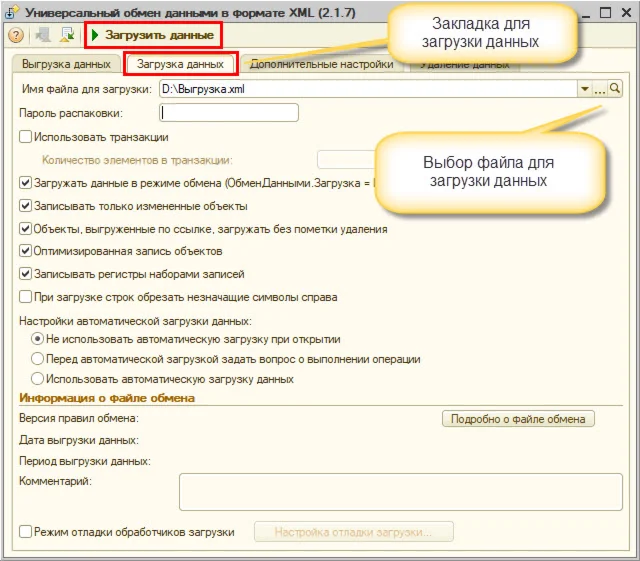Viewport: 640px width, 561px height.
Task: Click the Информация о файле обмена heading
Action: pyautogui.click(x=107, y=398)
